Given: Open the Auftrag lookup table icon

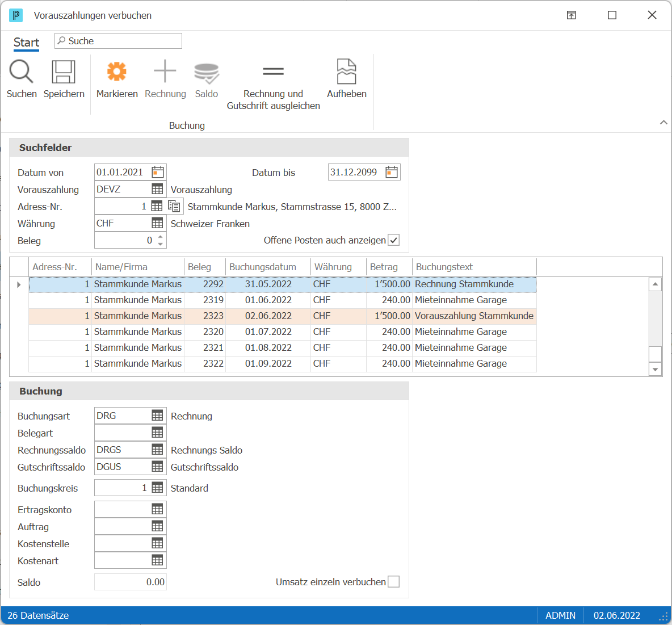Looking at the screenshot, I should click(x=157, y=526).
